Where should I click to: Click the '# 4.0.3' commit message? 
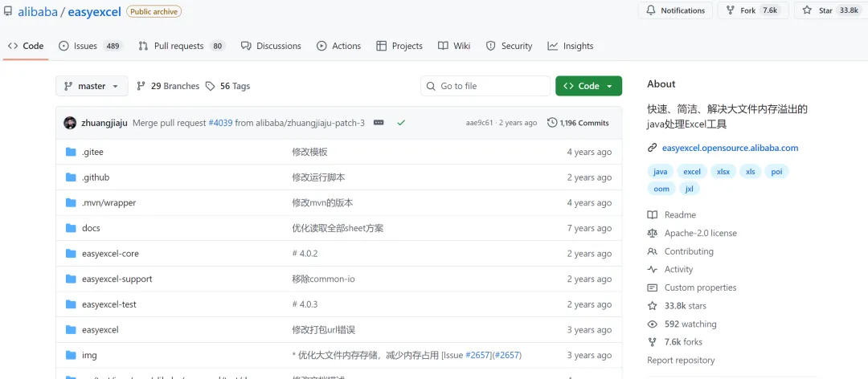[305, 304]
